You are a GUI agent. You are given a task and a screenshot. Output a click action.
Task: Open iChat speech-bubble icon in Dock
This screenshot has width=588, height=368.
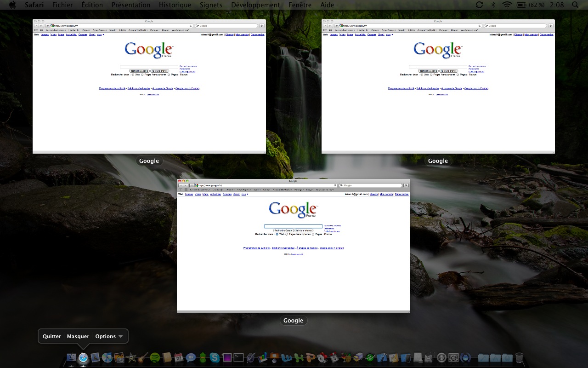point(190,357)
